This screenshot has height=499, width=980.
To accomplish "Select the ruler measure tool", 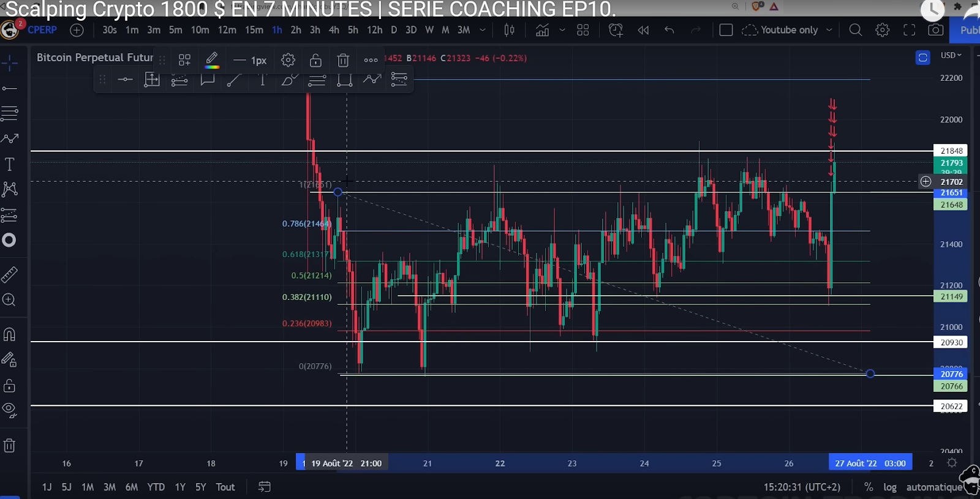I will click(9, 275).
